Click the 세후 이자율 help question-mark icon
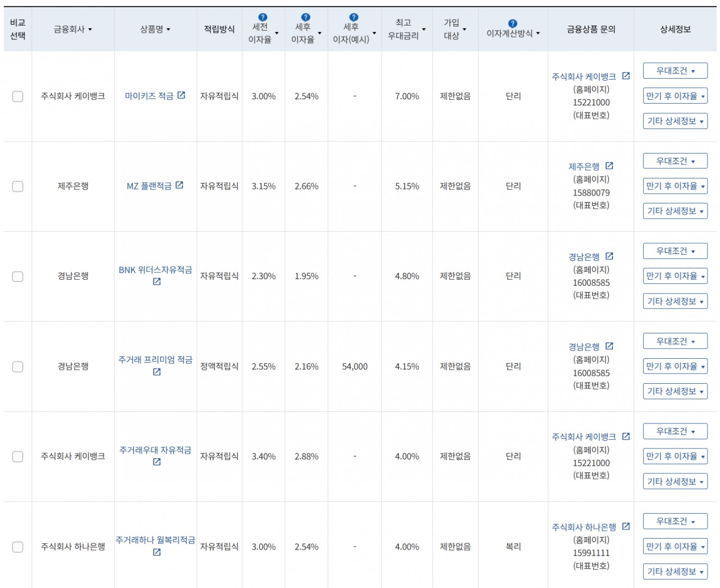 (305, 17)
